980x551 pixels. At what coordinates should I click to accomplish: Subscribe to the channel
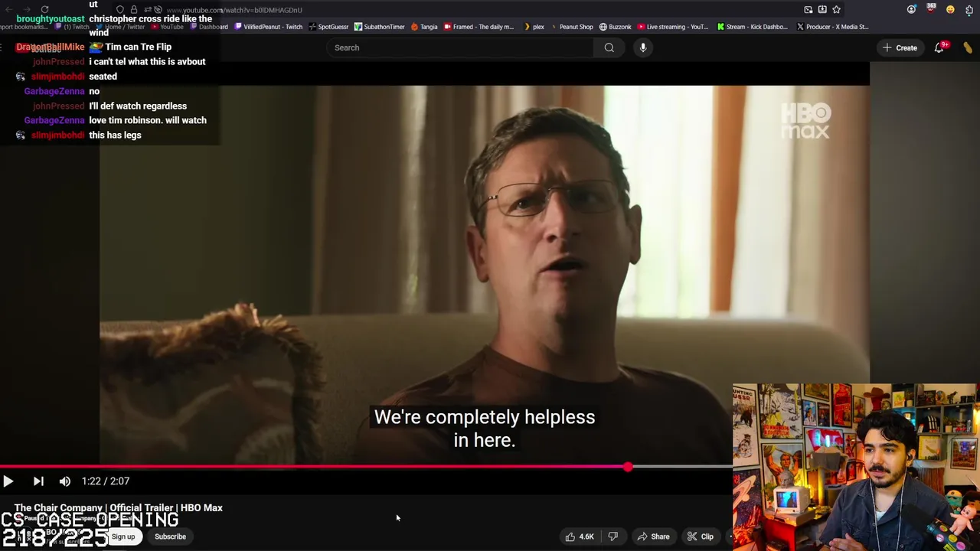click(x=170, y=536)
